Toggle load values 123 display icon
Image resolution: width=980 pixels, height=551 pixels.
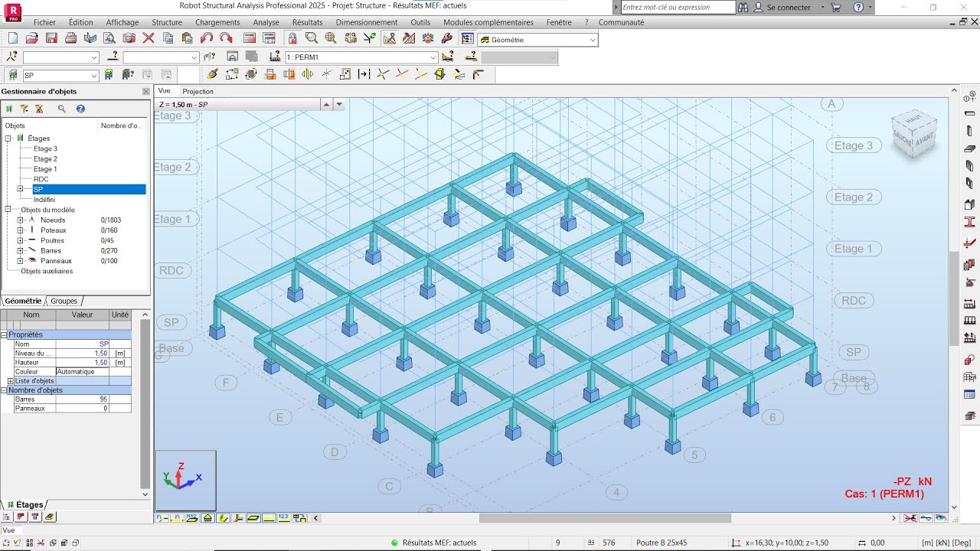click(x=283, y=518)
